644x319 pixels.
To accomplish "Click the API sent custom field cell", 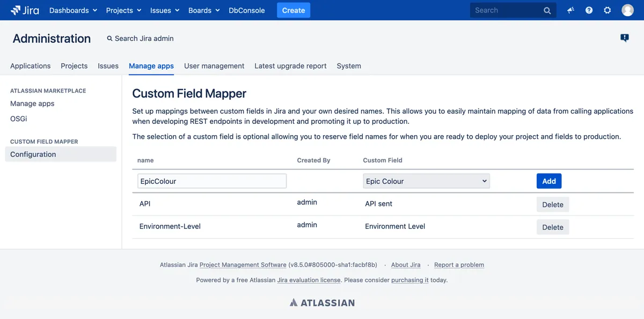I will point(379,204).
